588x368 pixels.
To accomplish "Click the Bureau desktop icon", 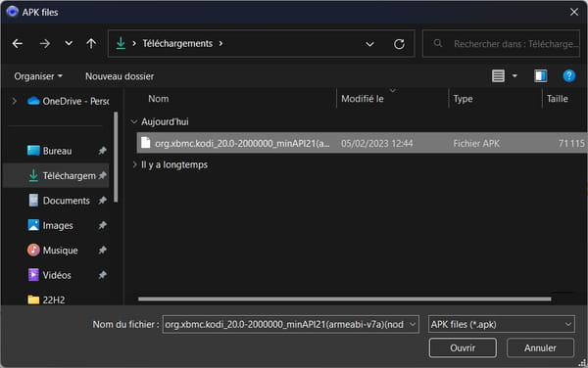I will click(33, 151).
